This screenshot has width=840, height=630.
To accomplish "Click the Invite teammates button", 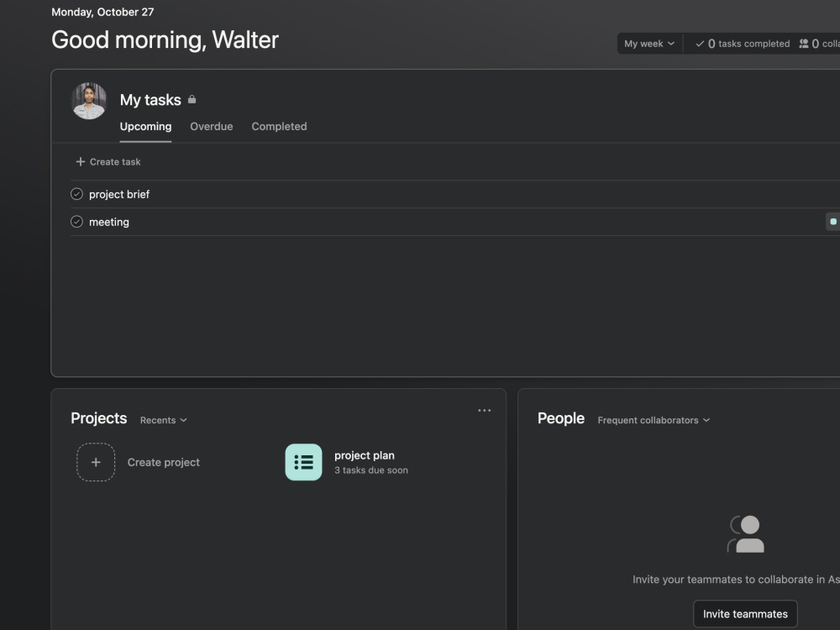I will pos(745,614).
